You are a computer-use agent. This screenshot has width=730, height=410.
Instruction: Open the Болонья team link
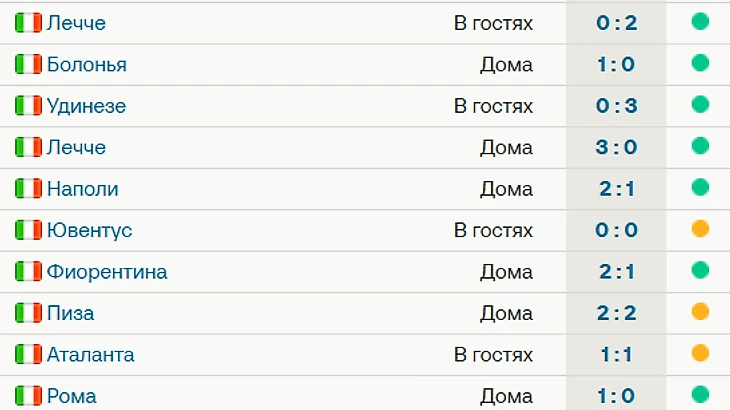87,65
